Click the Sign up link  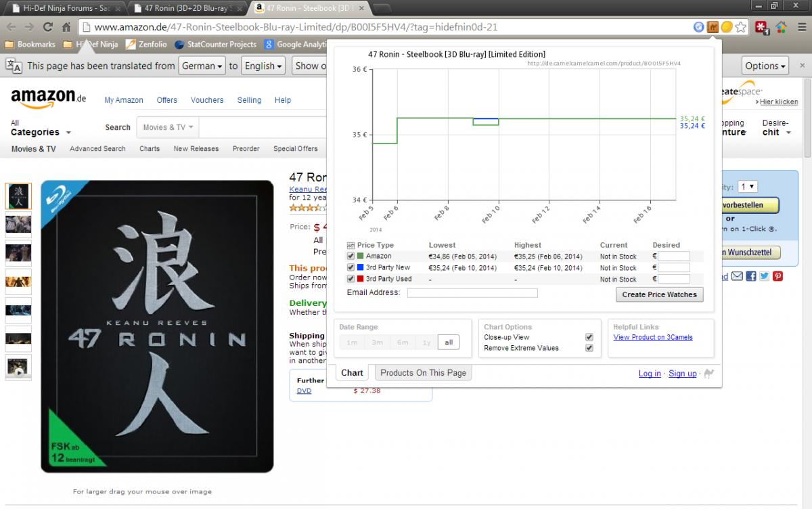point(682,374)
